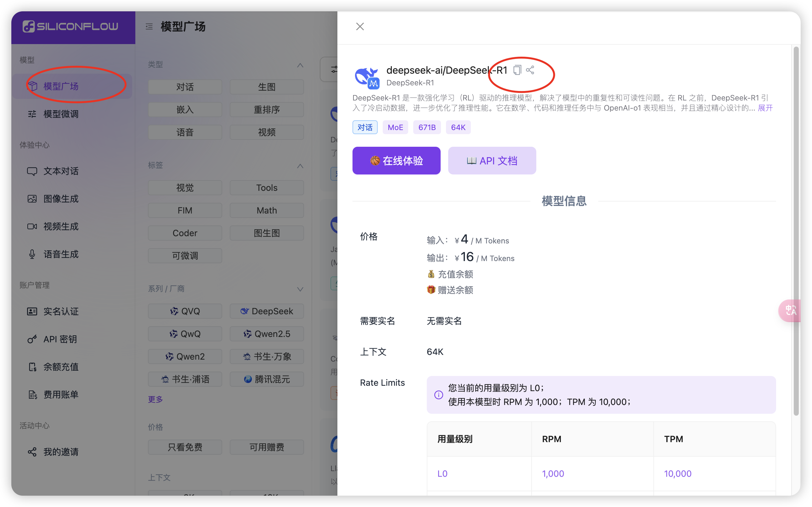The height and width of the screenshot is (507, 812).
Task: Click the drawer's vertical scrollbar
Action: (796, 231)
